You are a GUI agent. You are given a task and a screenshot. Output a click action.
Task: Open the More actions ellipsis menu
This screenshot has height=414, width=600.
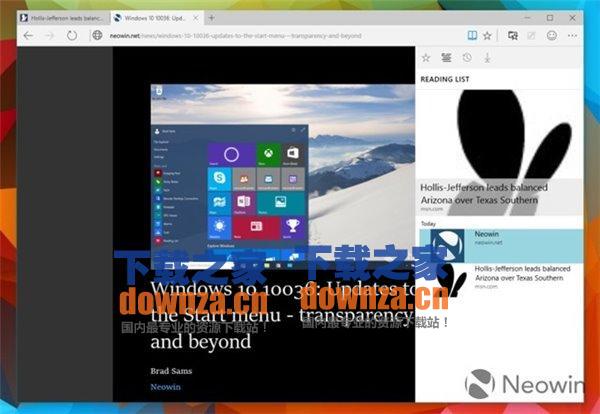pyautogui.click(x=574, y=35)
